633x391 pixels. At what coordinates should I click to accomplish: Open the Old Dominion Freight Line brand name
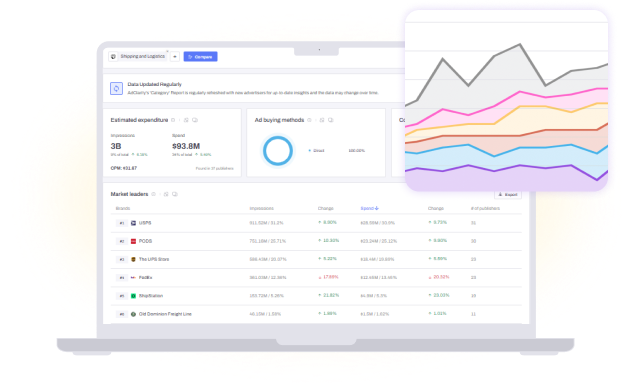pyautogui.click(x=165, y=314)
